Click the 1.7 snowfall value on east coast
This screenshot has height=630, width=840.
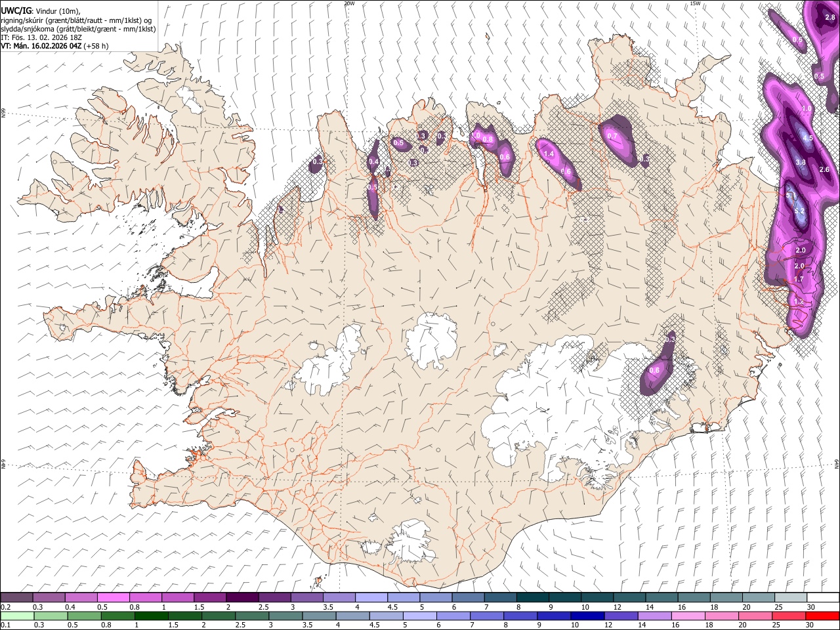[x=799, y=280]
